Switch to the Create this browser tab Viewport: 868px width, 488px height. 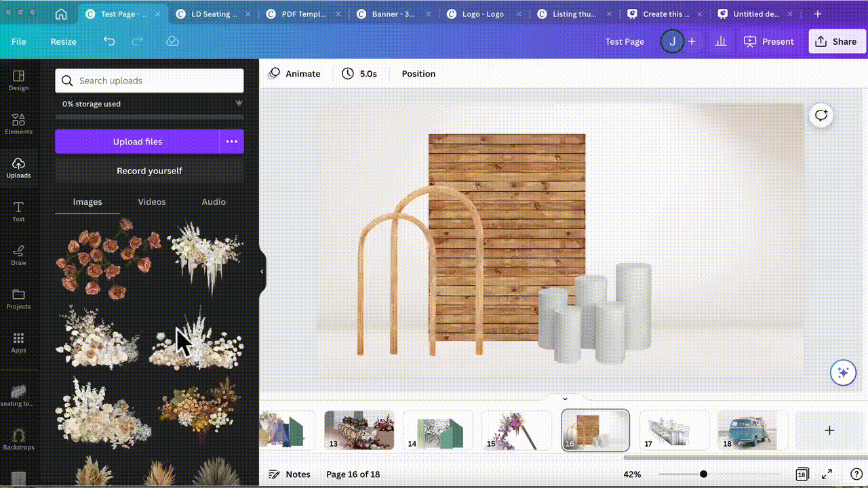pos(666,14)
